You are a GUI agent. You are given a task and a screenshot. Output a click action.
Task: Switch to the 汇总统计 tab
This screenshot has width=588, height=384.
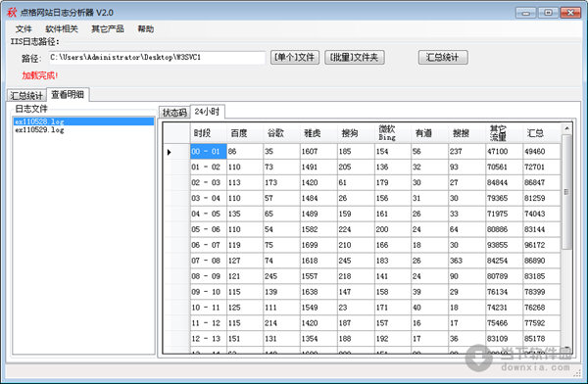click(26, 96)
